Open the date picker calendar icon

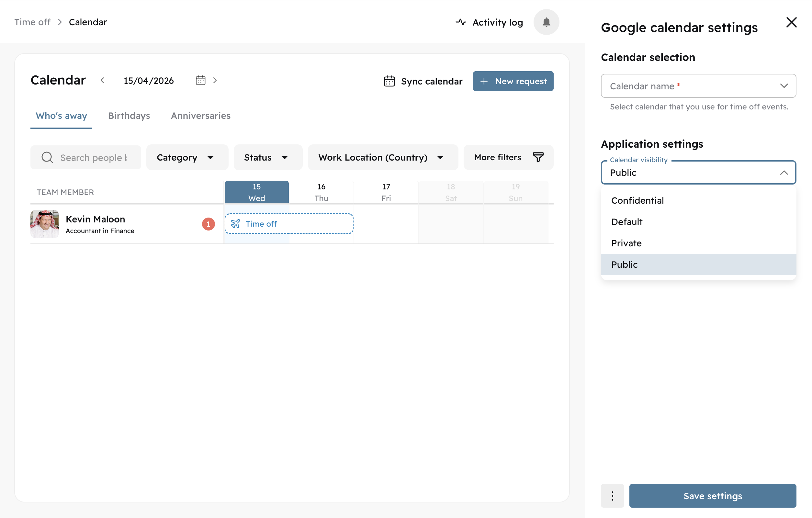(200, 80)
